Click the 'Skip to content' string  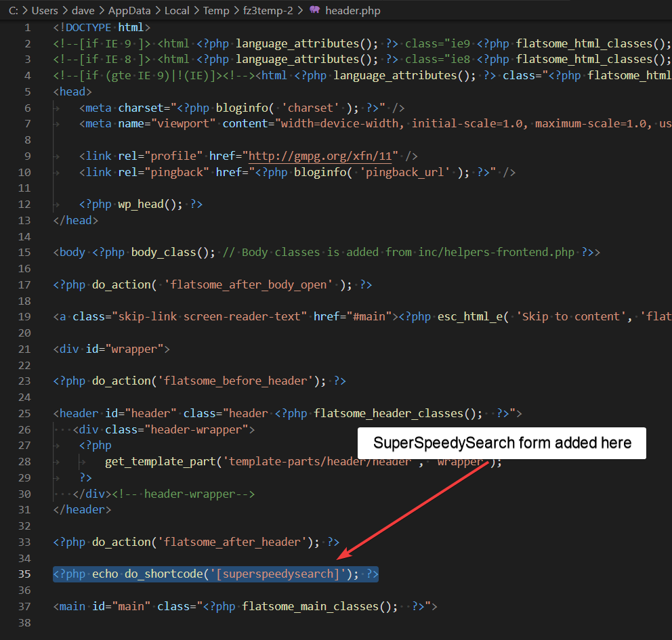click(571, 316)
